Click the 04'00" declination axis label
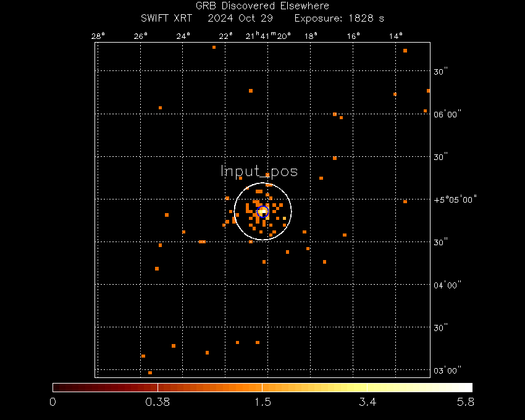This screenshot has height=420, width=525. point(447,285)
